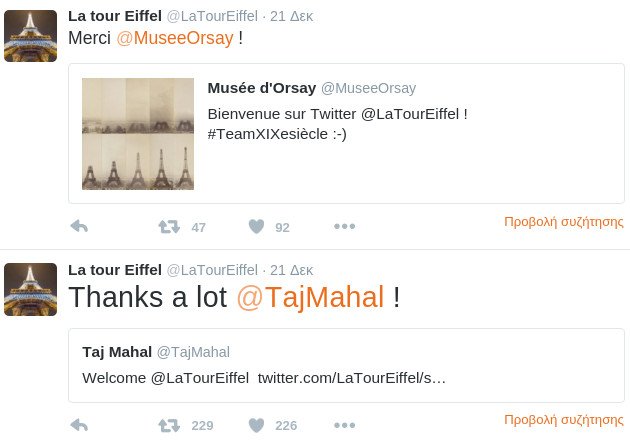Open La tour Eiffel avatar on first tweet
Viewport: 630px width, 441px height.
click(30, 36)
